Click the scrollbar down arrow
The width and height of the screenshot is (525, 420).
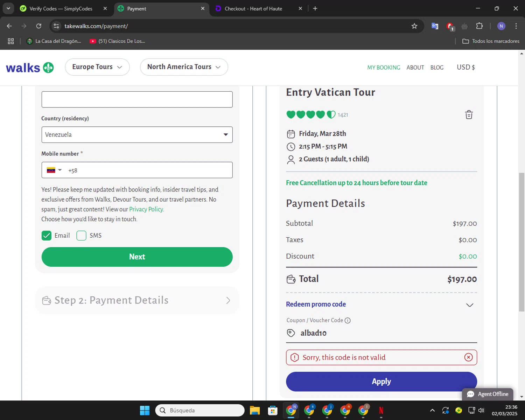(521, 397)
